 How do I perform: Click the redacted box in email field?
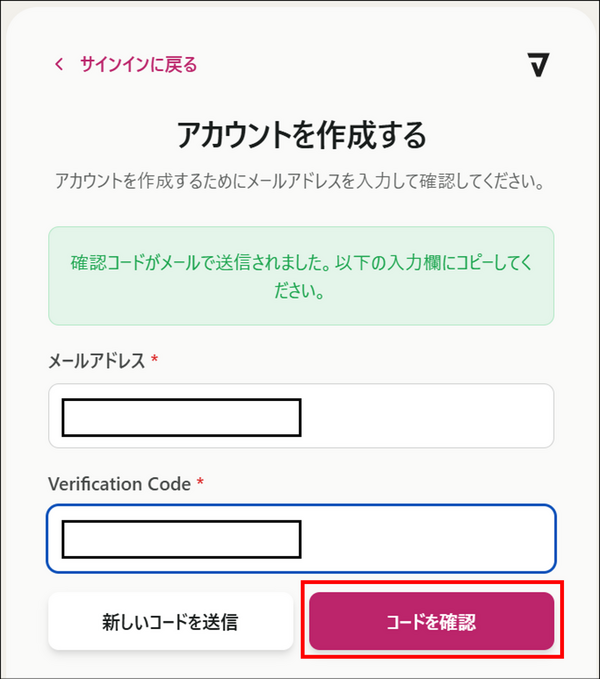tap(181, 418)
